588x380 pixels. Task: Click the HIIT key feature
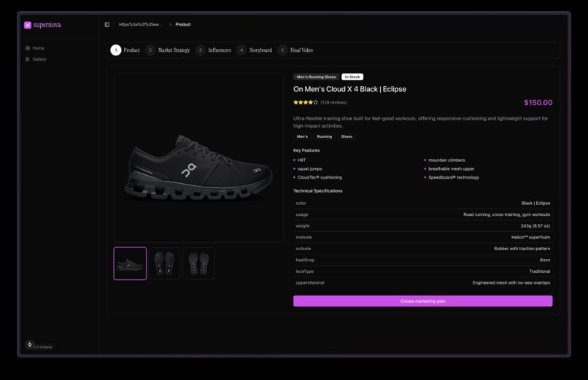pyautogui.click(x=301, y=160)
